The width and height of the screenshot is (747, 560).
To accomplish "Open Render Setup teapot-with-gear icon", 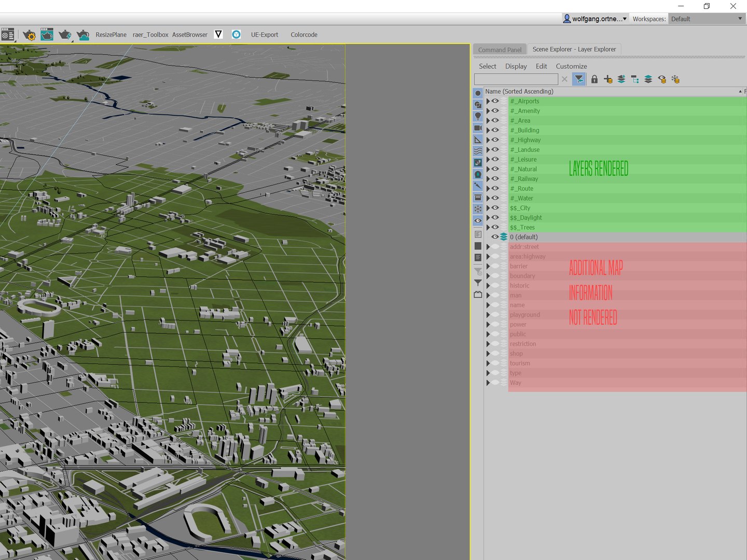I will 29,35.
